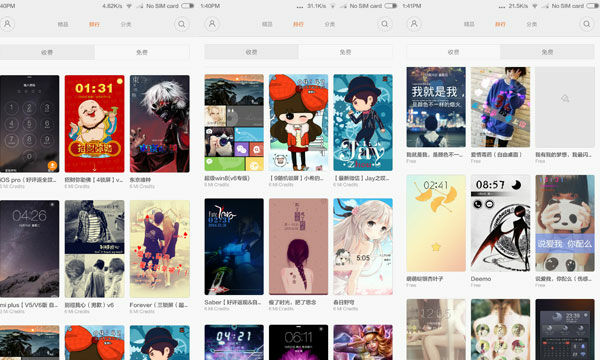Tap Wi-Fi status icon beside 21.5K/s
The height and width of the screenshot is (360, 600).
point(535,6)
